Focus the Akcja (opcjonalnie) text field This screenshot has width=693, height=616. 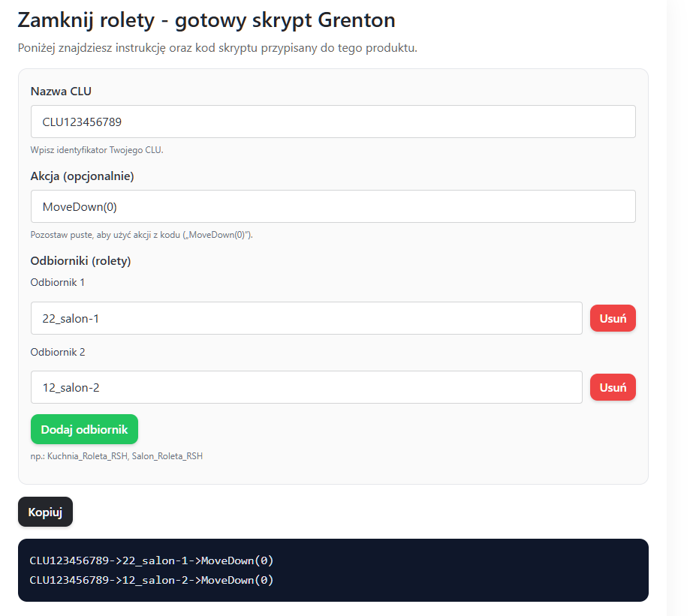point(333,206)
